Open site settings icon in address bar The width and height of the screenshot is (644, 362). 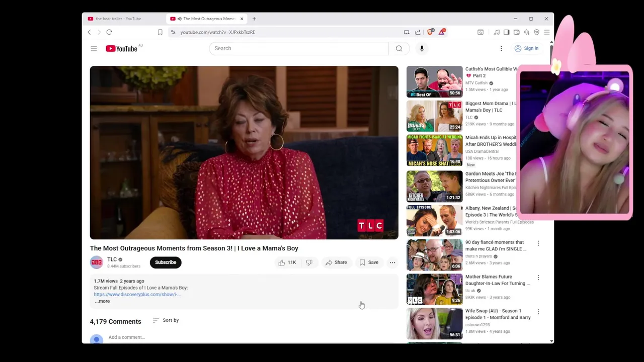coord(173,32)
